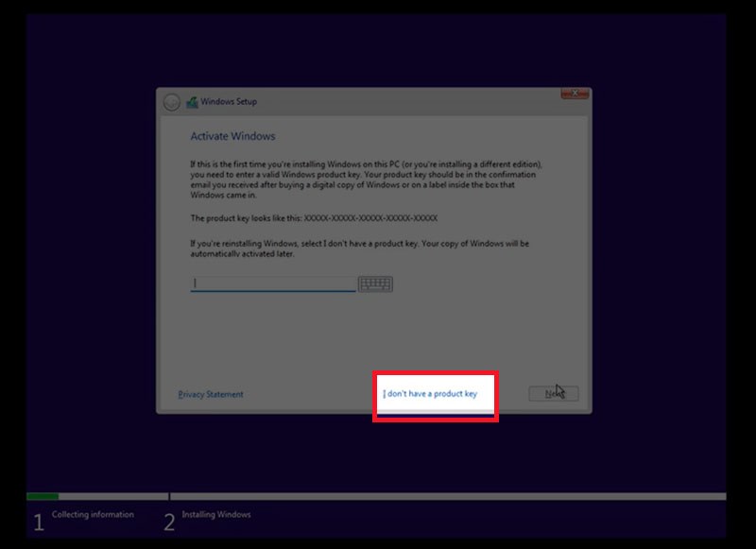The height and width of the screenshot is (549, 756).
Task: Click the product key input field
Action: point(273,283)
